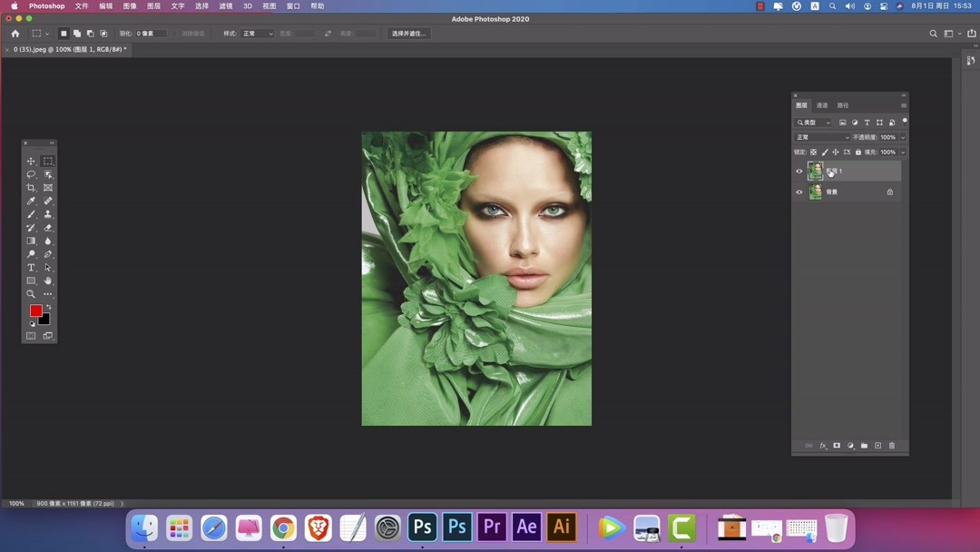Click the red foreground color swatch

[35, 310]
